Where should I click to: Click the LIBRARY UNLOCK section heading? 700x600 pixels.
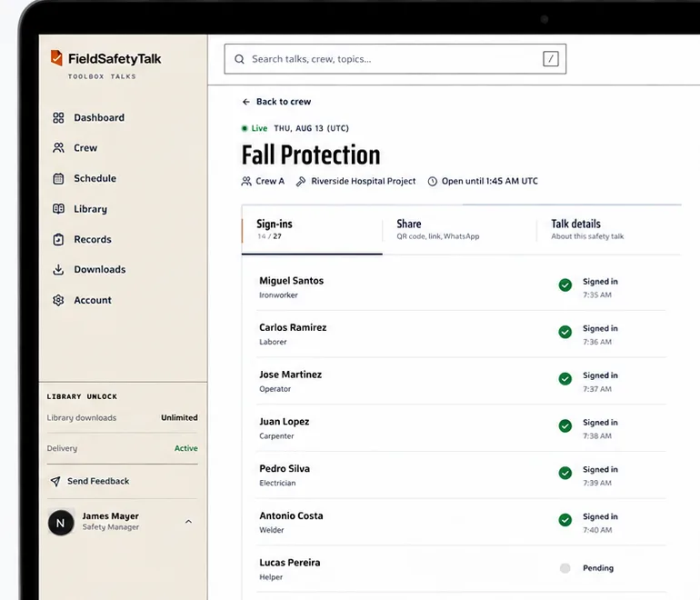click(82, 396)
